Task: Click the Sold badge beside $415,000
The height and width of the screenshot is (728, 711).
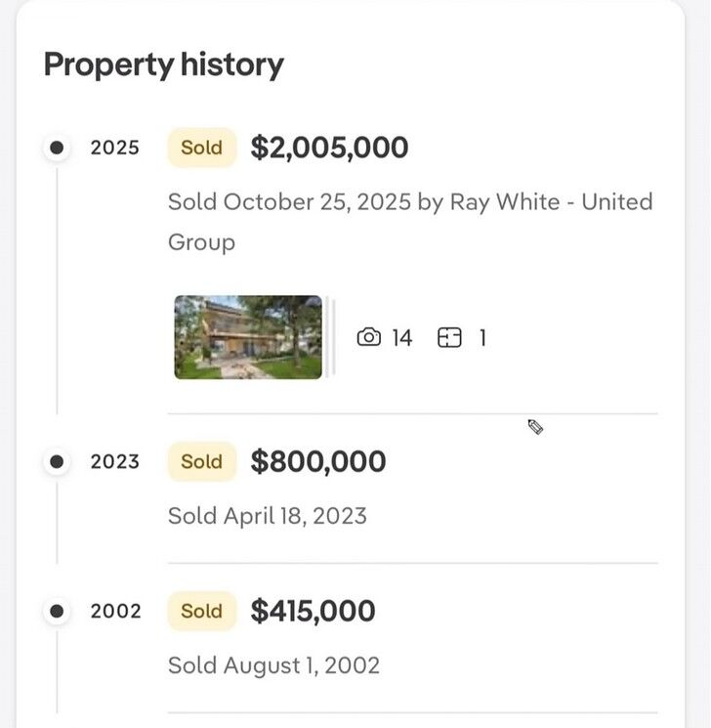Action: pos(202,611)
